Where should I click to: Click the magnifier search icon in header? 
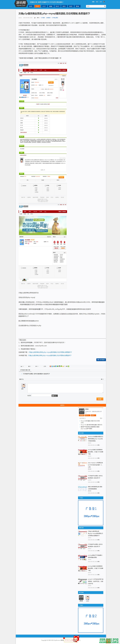105,6
